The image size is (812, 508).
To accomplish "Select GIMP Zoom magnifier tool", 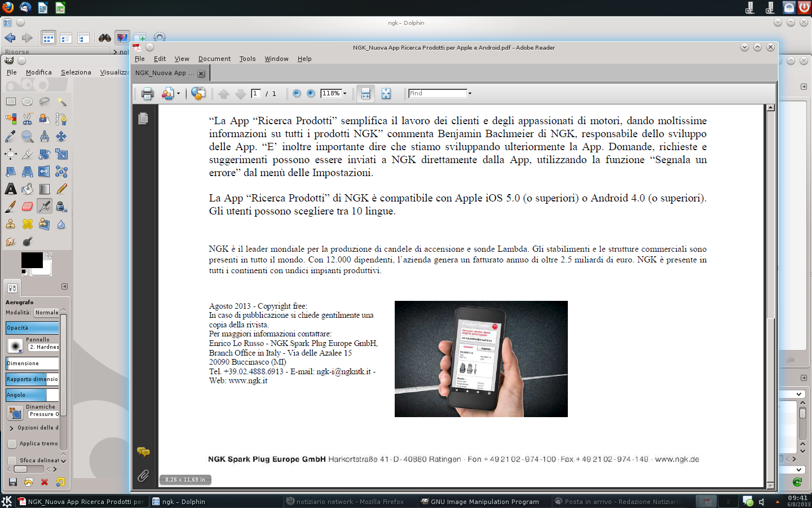I will [x=27, y=137].
